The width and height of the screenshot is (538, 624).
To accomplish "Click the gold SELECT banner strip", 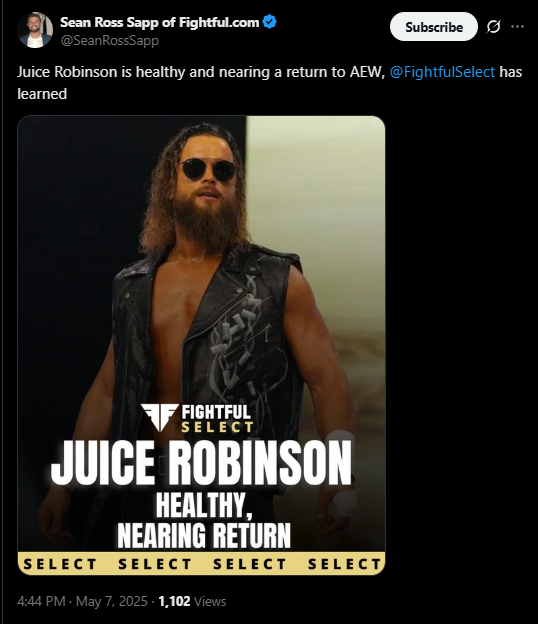I will click(x=201, y=564).
